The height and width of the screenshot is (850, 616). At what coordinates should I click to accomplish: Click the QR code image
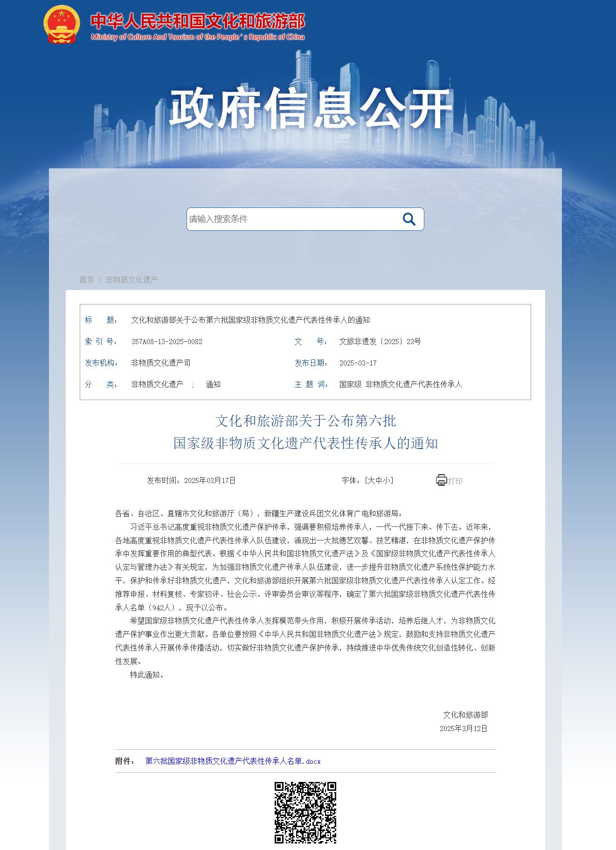coord(305,813)
